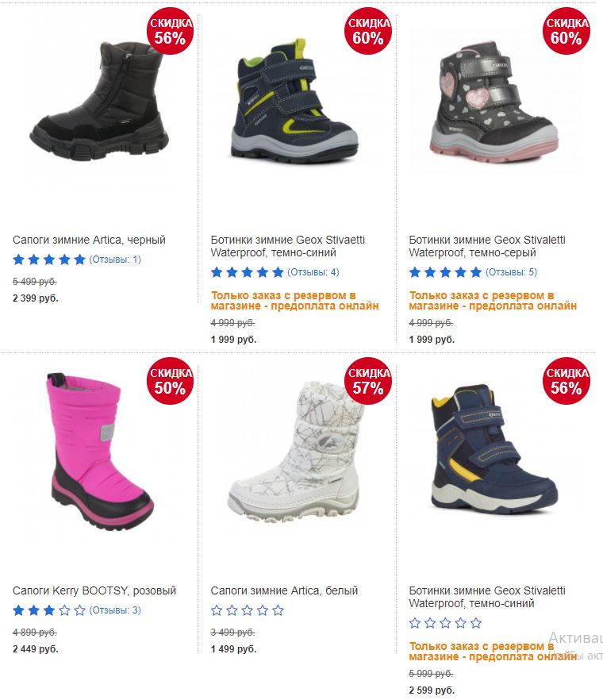
Task: Select the white Artica boot image
Action: (x=295, y=452)
